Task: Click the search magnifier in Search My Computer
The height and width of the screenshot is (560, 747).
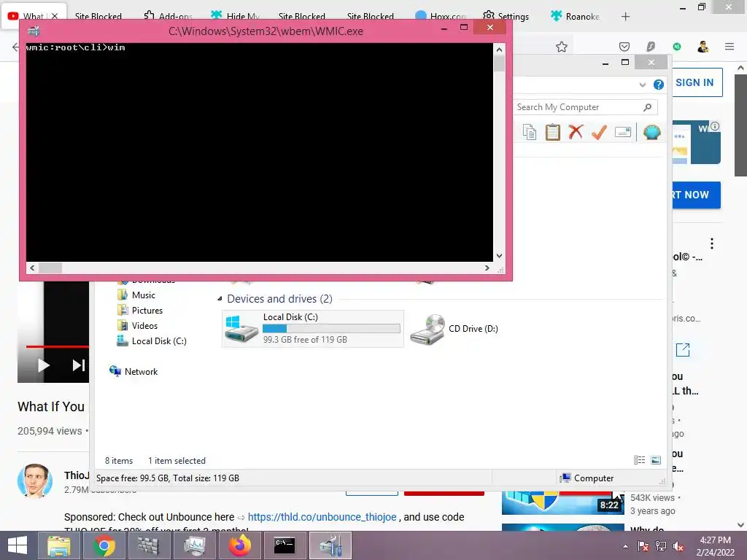Action: coord(647,107)
